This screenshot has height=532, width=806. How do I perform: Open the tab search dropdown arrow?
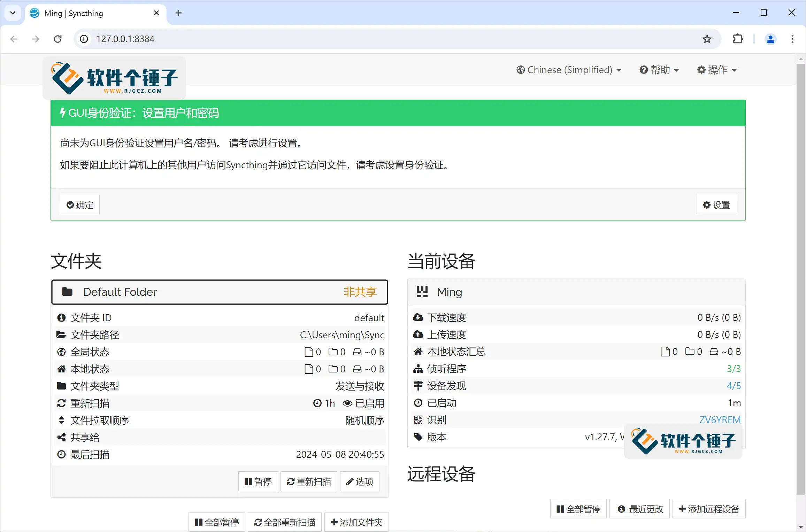[13, 13]
